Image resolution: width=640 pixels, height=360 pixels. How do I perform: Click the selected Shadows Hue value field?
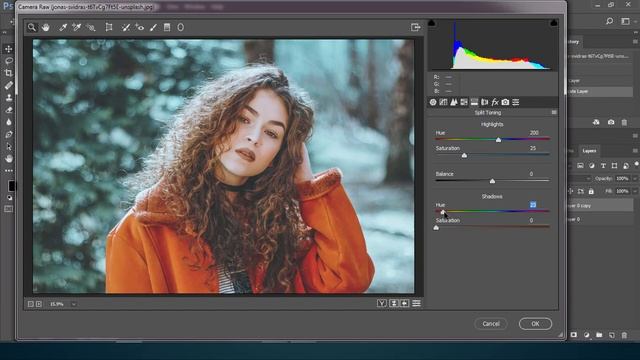pyautogui.click(x=533, y=204)
